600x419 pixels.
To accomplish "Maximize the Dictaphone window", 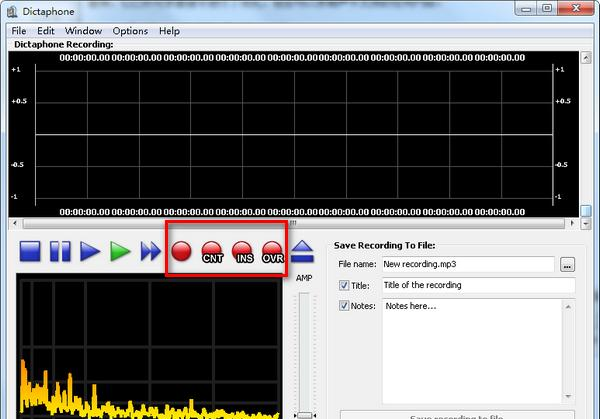I will click(x=547, y=8).
